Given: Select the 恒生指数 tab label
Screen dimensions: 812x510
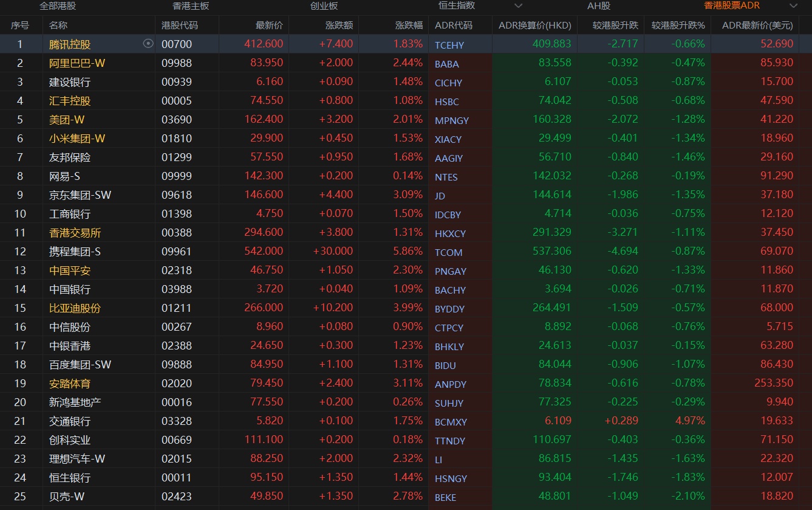Looking at the screenshot, I should point(457,6).
